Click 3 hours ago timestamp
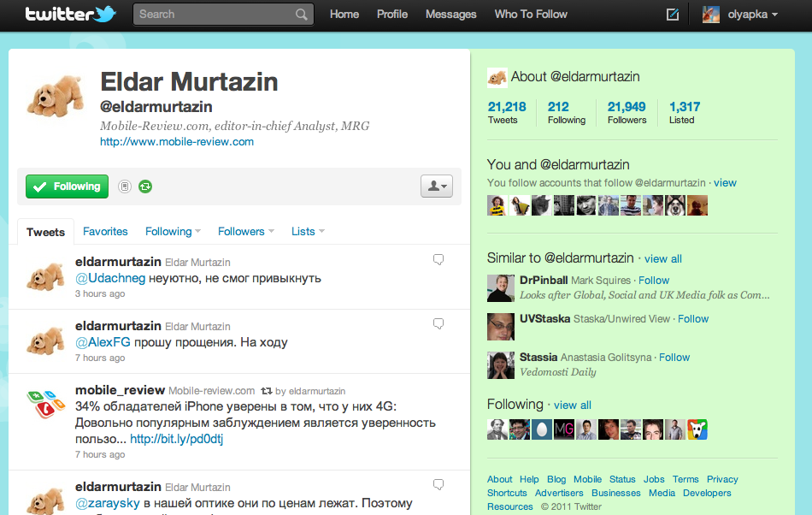Image resolution: width=812 pixels, height=515 pixels. pyautogui.click(x=100, y=293)
